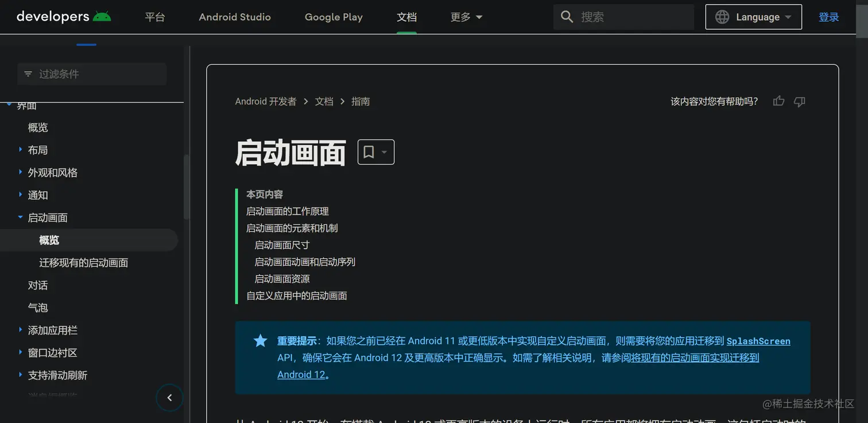Open 气泡 in sidebar
The width and height of the screenshot is (868, 423).
pos(38,308)
